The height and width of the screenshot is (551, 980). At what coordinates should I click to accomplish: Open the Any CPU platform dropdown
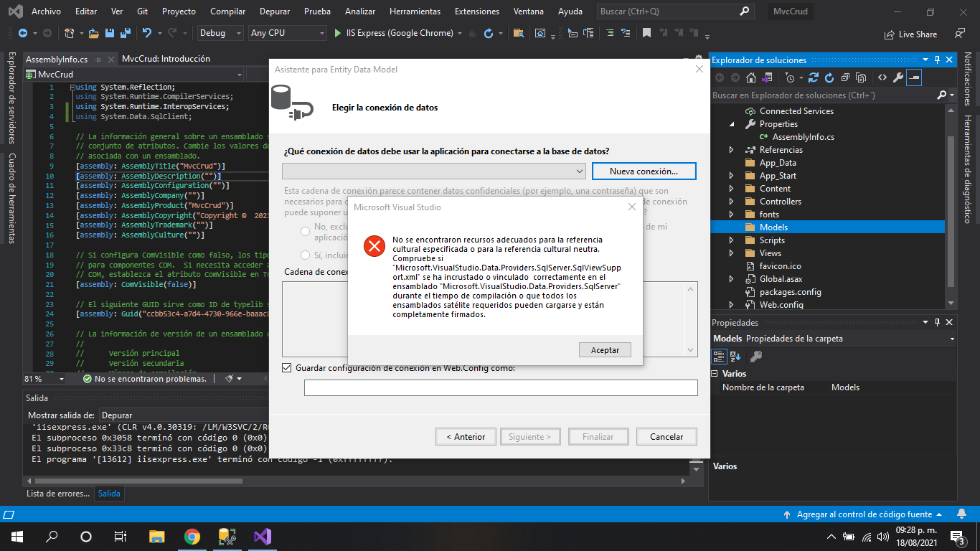coord(288,33)
